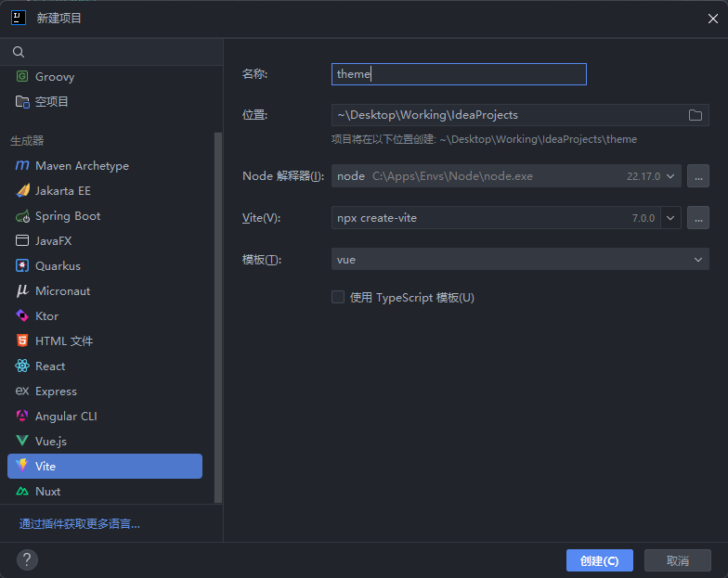
Task: Choose the Express generator
Action: point(105,392)
